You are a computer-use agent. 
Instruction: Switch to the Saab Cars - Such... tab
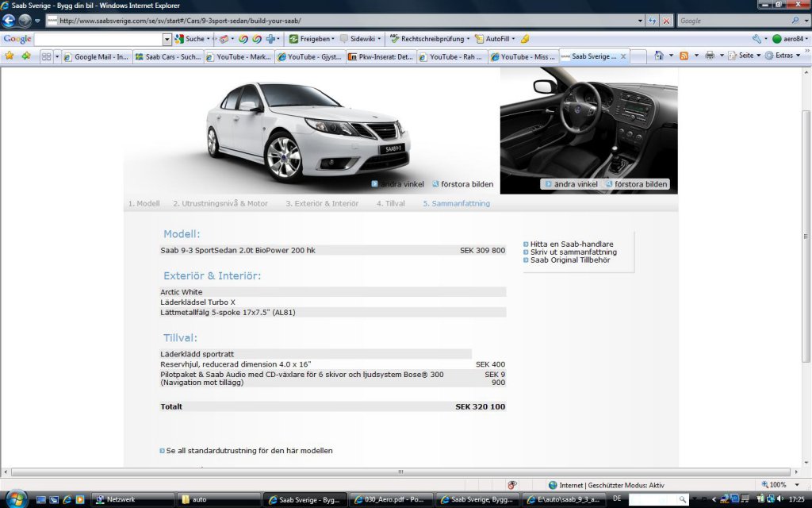pyautogui.click(x=168, y=57)
